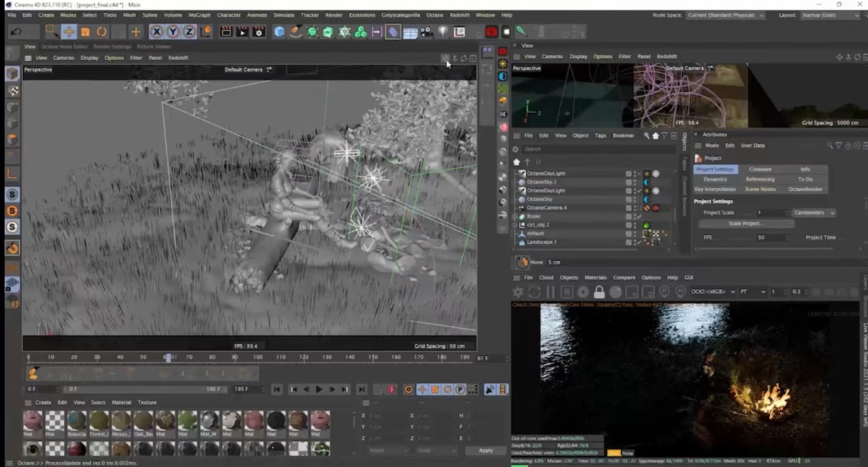
Task: Select the spline Pen tool
Action: click(x=296, y=32)
